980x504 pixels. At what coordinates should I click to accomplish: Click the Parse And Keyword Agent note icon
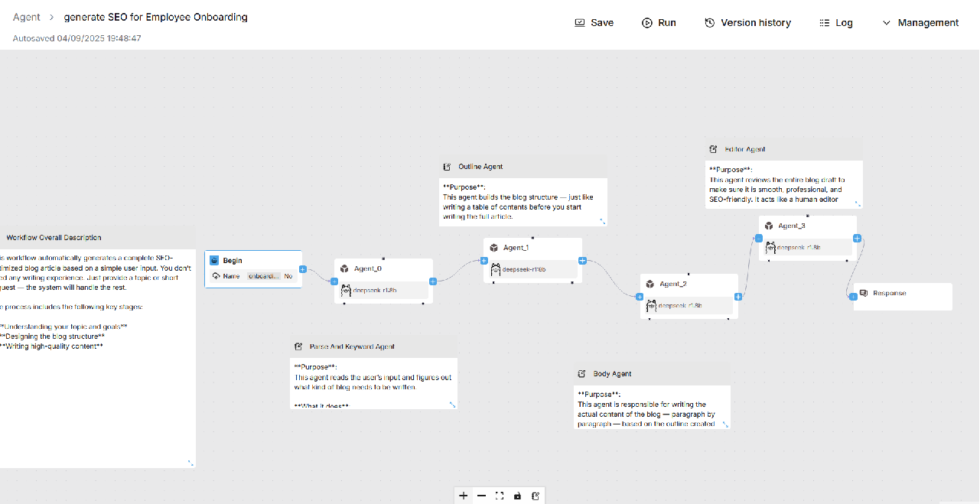tap(298, 346)
